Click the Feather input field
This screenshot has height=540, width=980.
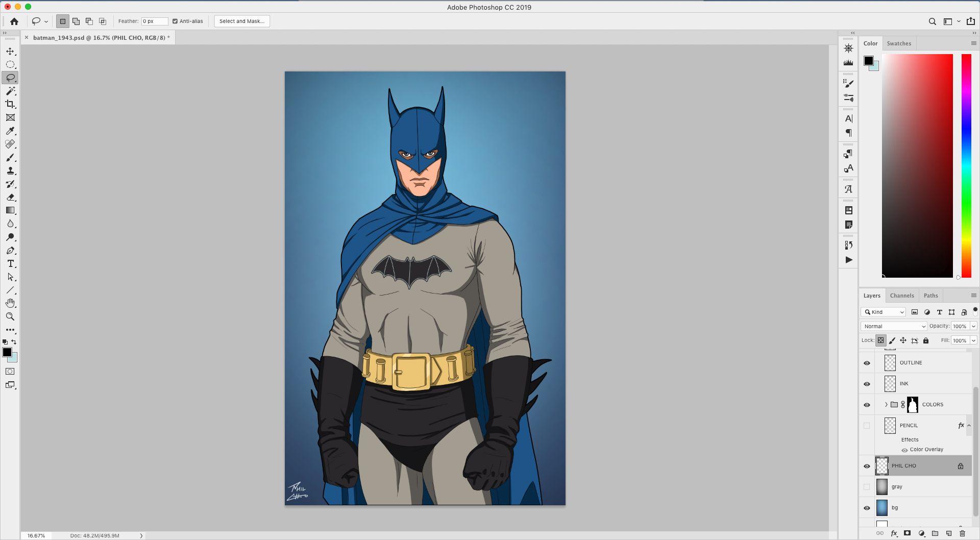pos(155,21)
